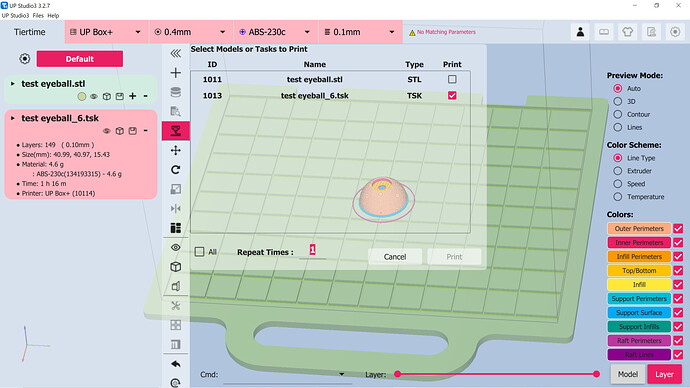The width and height of the screenshot is (690, 388).
Task: Select the Cut (scissors) tool
Action: 176,306
